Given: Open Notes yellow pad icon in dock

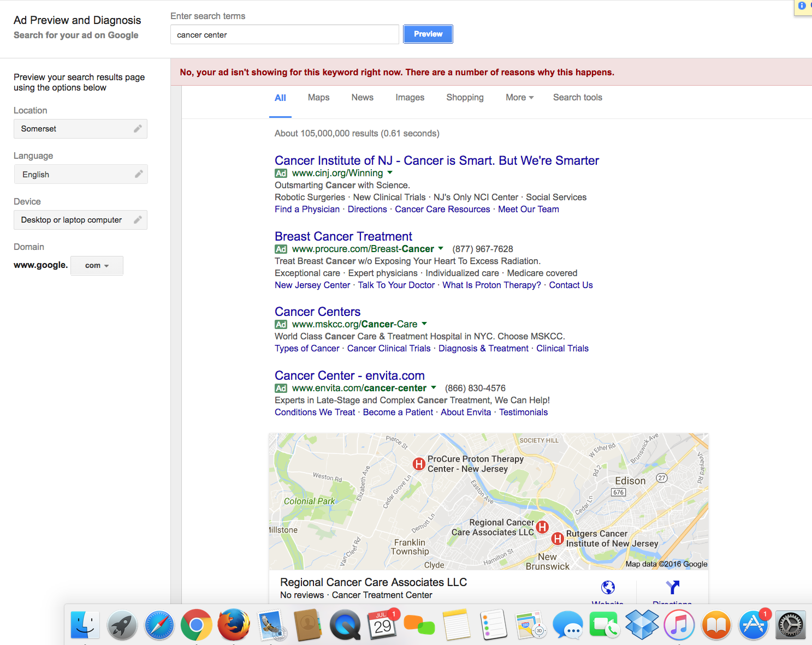Looking at the screenshot, I should (457, 625).
